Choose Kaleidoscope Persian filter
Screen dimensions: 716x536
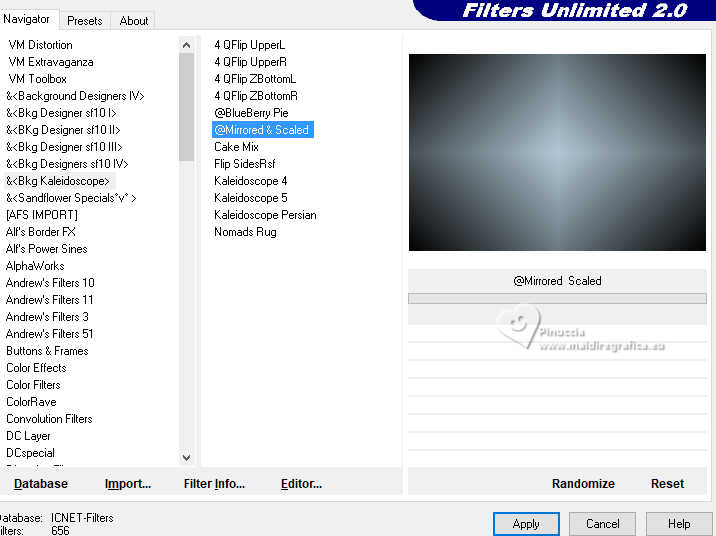pos(265,215)
